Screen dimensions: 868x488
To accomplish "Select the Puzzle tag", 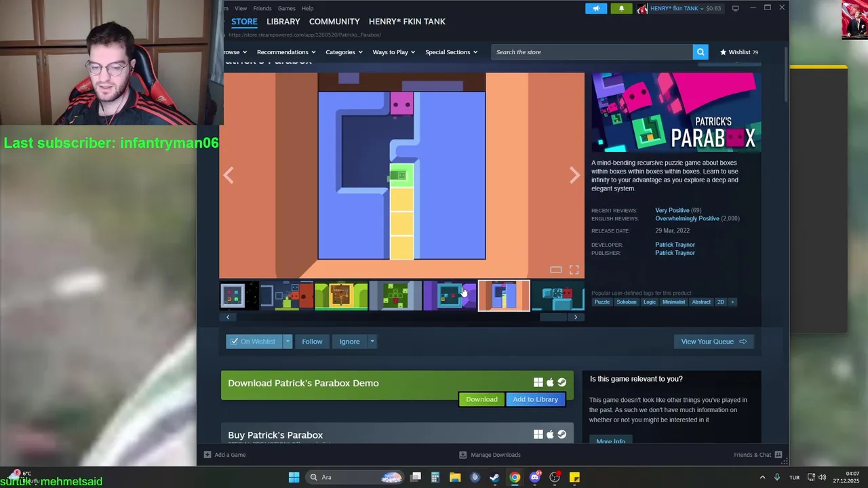I will click(602, 302).
